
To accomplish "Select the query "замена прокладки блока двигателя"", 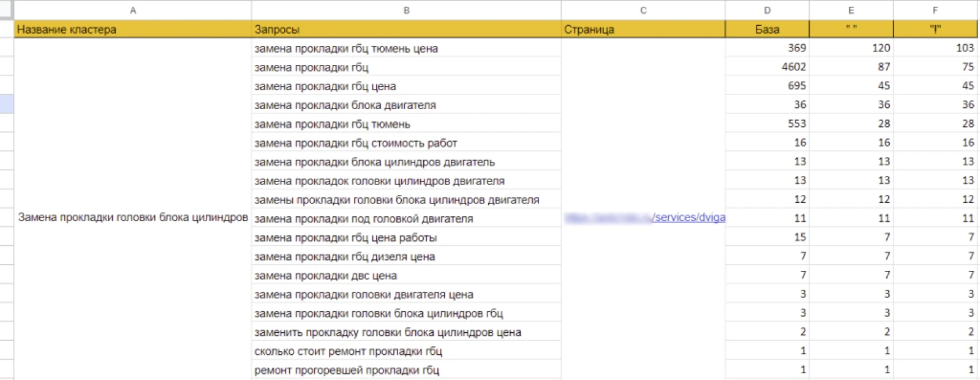I will (406, 105).
